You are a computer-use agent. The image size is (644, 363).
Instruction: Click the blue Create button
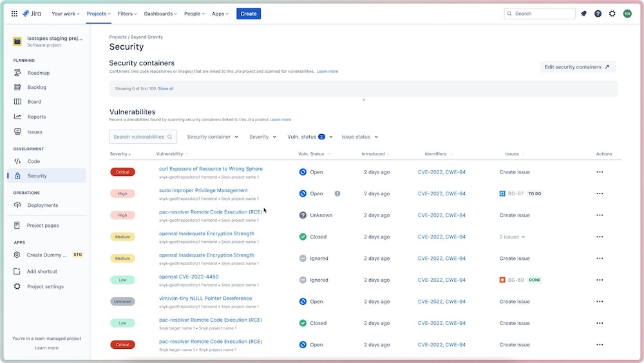(249, 14)
